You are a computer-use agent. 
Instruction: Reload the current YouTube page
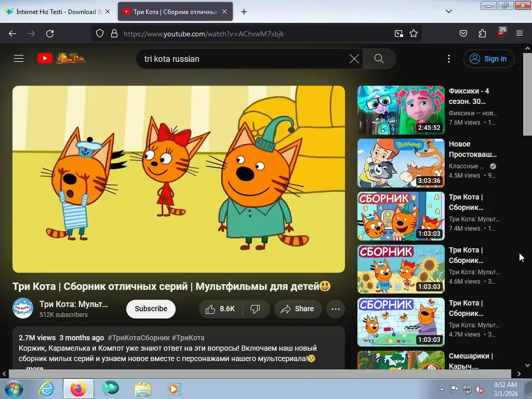(50, 34)
